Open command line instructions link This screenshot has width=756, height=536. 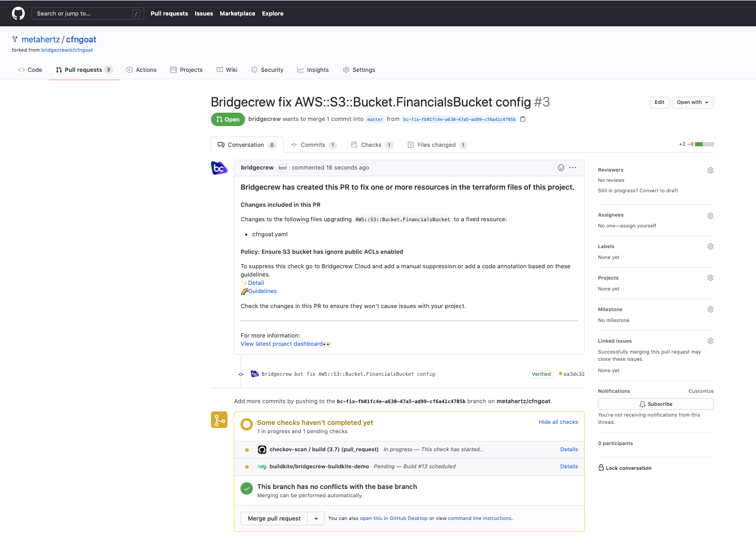tap(480, 518)
